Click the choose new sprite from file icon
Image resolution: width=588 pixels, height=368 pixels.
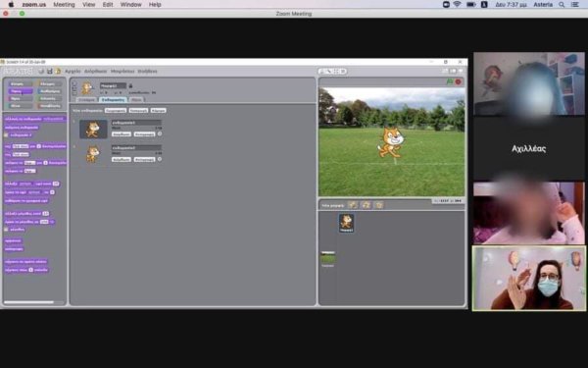[x=366, y=205]
